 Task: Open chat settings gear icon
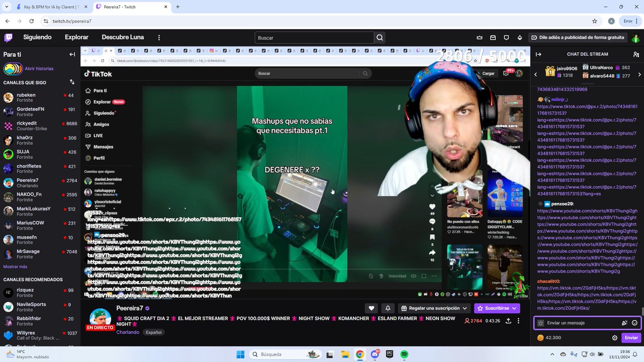(615, 338)
